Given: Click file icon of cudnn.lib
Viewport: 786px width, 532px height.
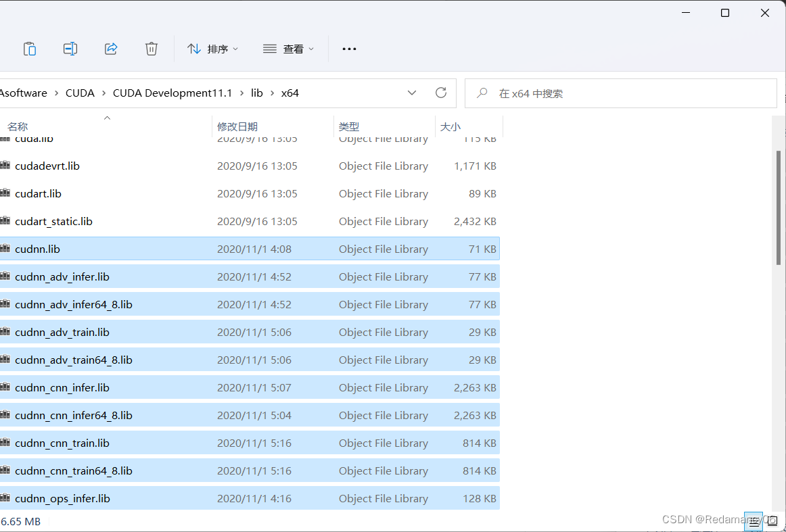Looking at the screenshot, I should click(5, 248).
